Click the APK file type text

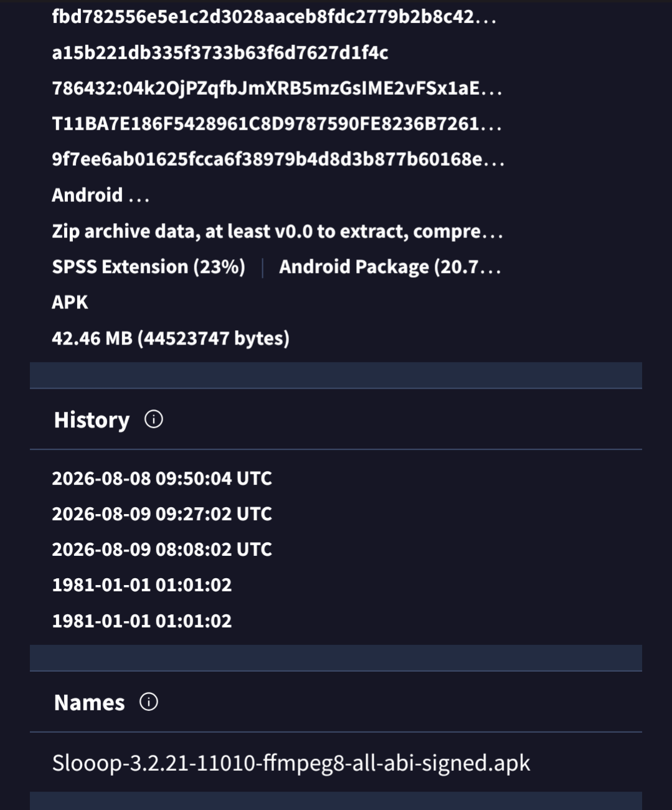[70, 302]
